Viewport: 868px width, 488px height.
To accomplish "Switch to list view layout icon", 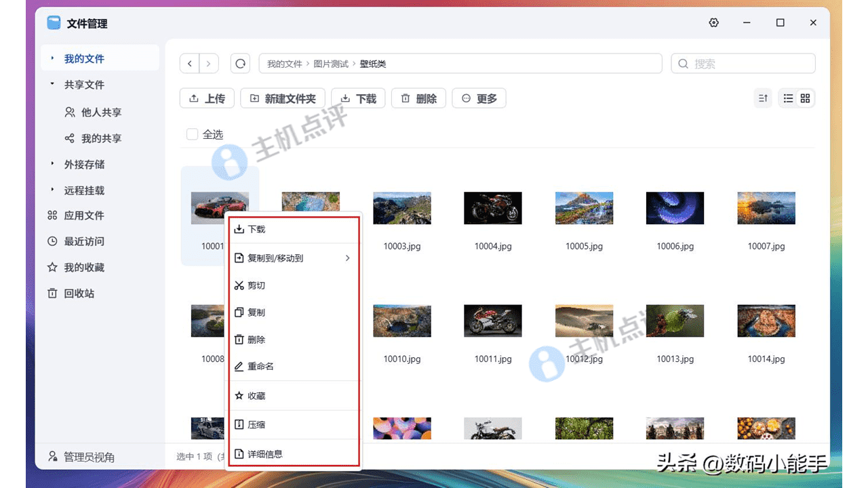I will coord(788,98).
